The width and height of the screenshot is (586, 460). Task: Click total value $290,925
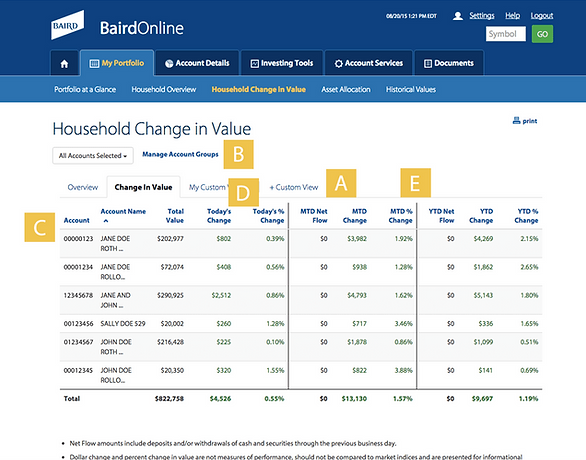pyautogui.click(x=170, y=295)
